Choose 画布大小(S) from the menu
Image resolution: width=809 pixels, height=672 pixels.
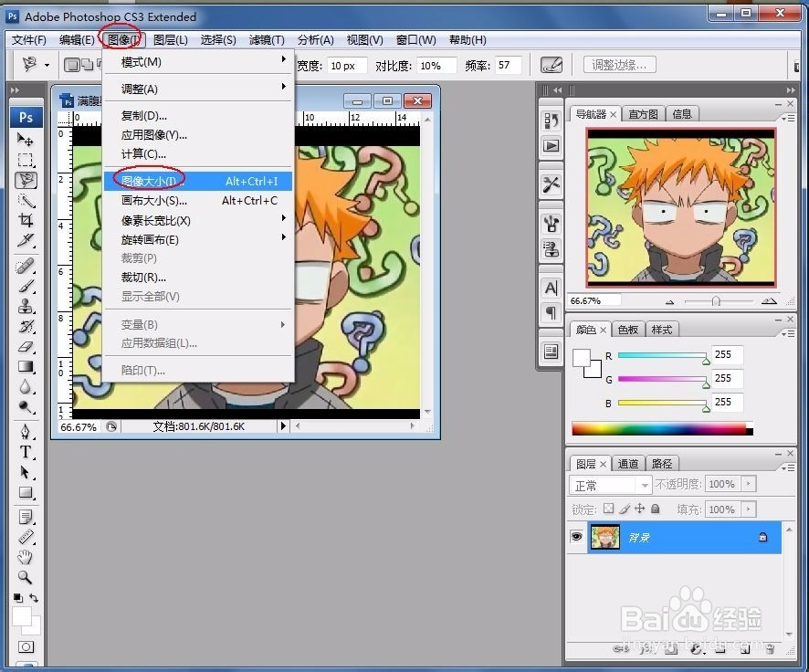(199, 201)
